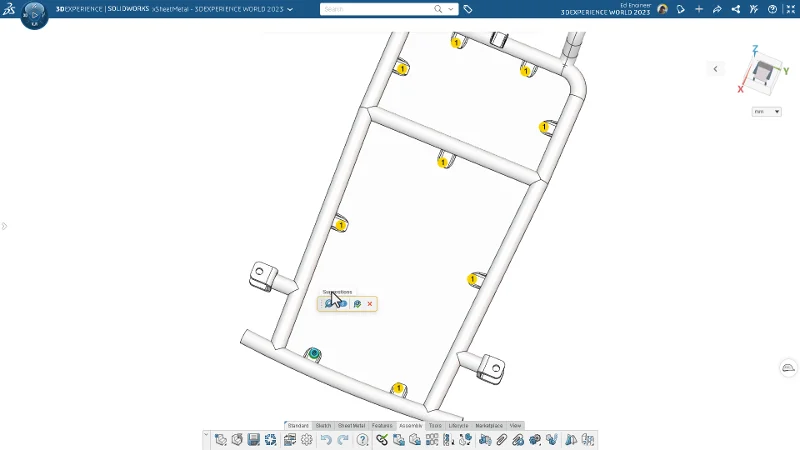The width and height of the screenshot is (800, 450).
Task: Click the plus Add icon in top bar
Action: (699, 9)
